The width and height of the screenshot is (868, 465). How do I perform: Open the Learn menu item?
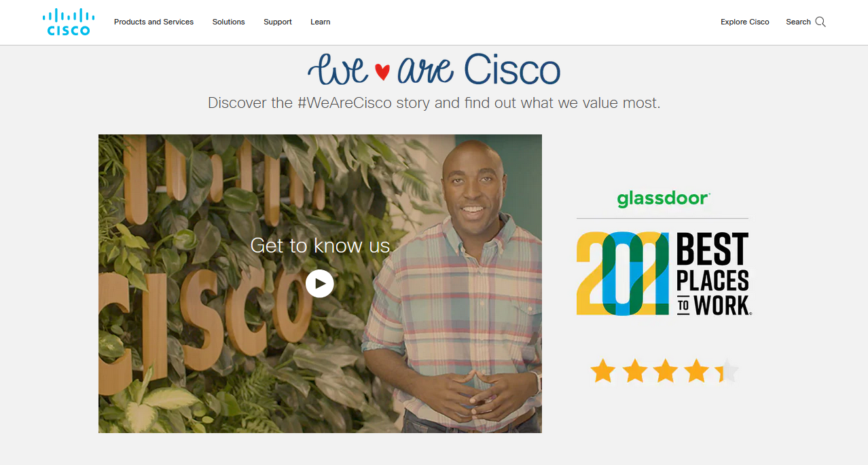coord(320,22)
